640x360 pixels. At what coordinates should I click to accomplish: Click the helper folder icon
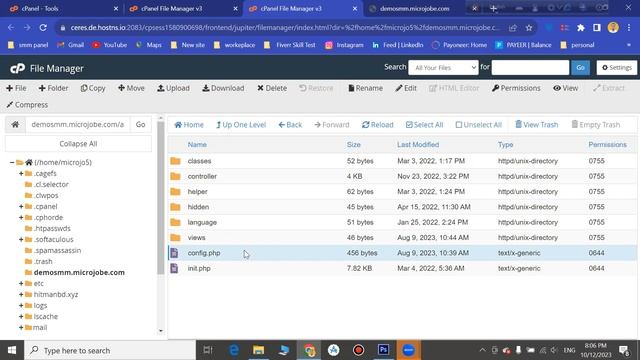176,191
